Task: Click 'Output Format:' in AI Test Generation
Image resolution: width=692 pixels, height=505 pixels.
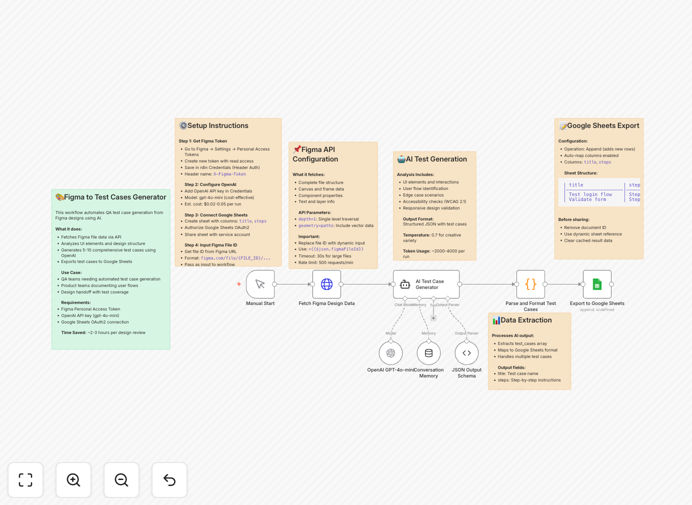Action: (x=417, y=219)
